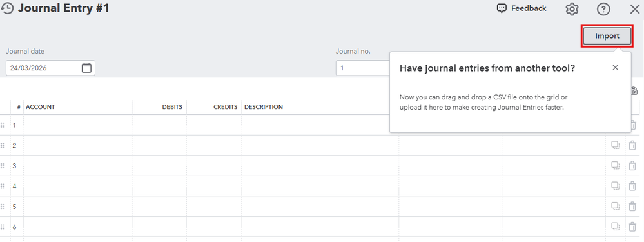Click the CREDITS column header
The image size is (644, 242).
coord(226,107)
